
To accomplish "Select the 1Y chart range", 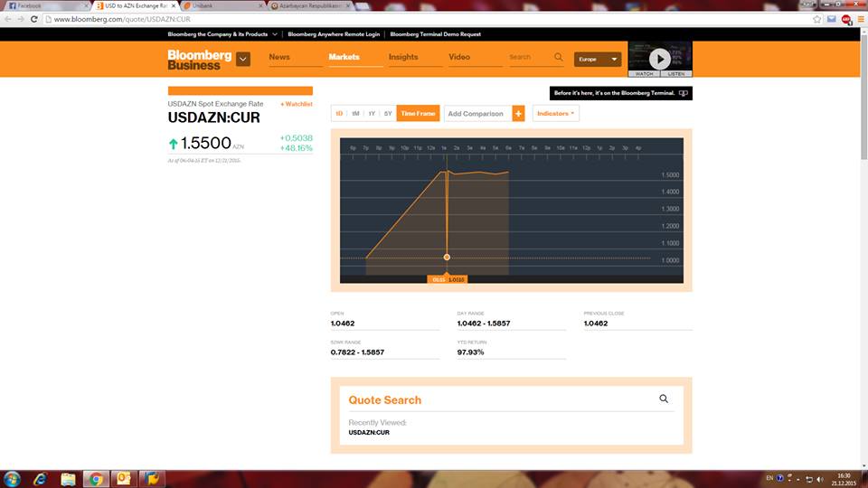I will pyautogui.click(x=372, y=114).
